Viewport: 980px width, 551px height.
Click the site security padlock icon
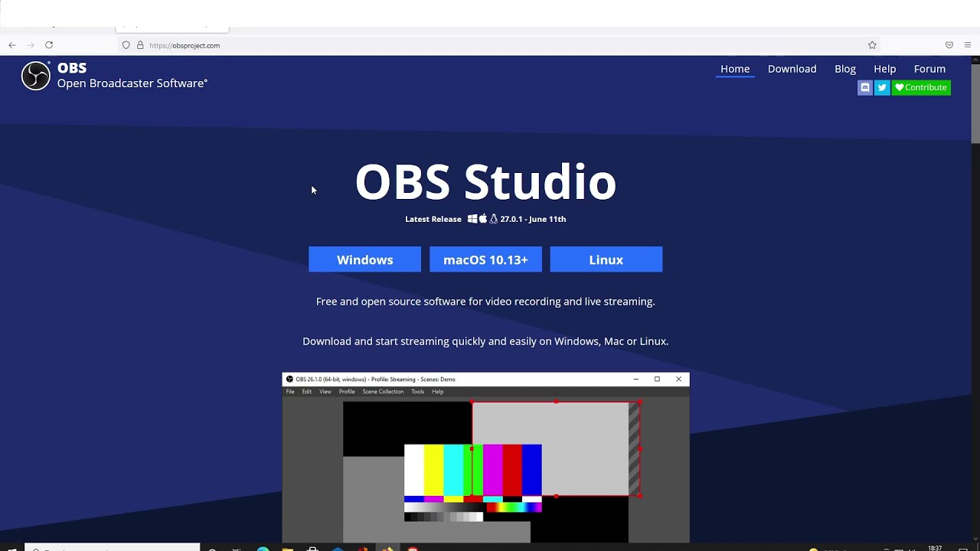click(140, 45)
